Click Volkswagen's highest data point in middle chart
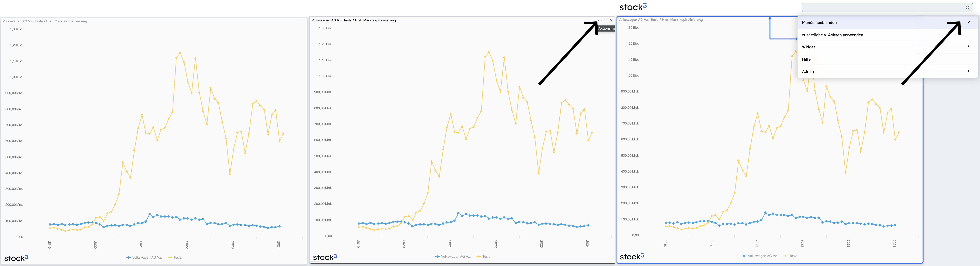980x266 pixels. pos(458,213)
